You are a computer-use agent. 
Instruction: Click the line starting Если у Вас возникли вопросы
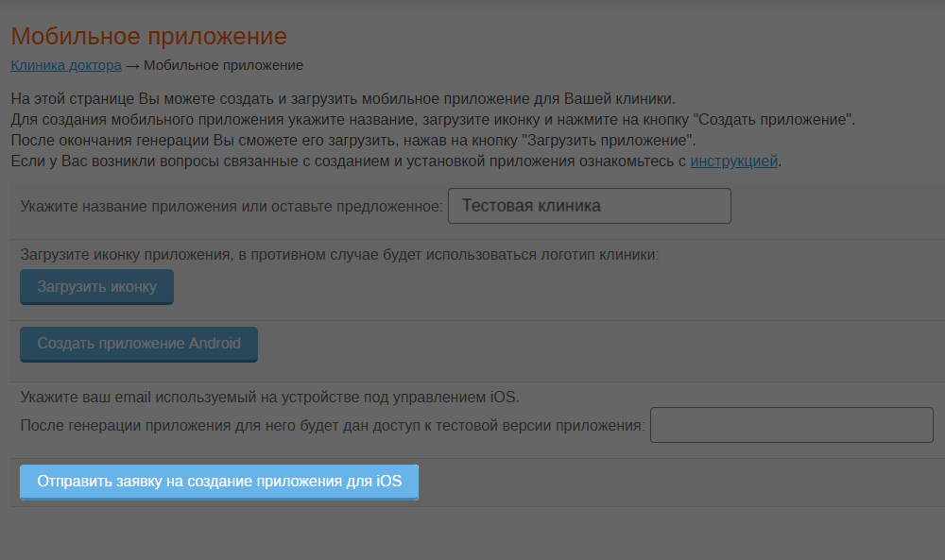pyautogui.click(x=396, y=161)
